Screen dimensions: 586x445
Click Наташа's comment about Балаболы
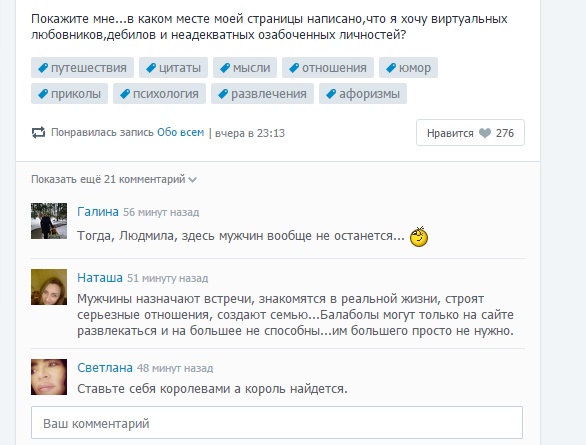(295, 315)
